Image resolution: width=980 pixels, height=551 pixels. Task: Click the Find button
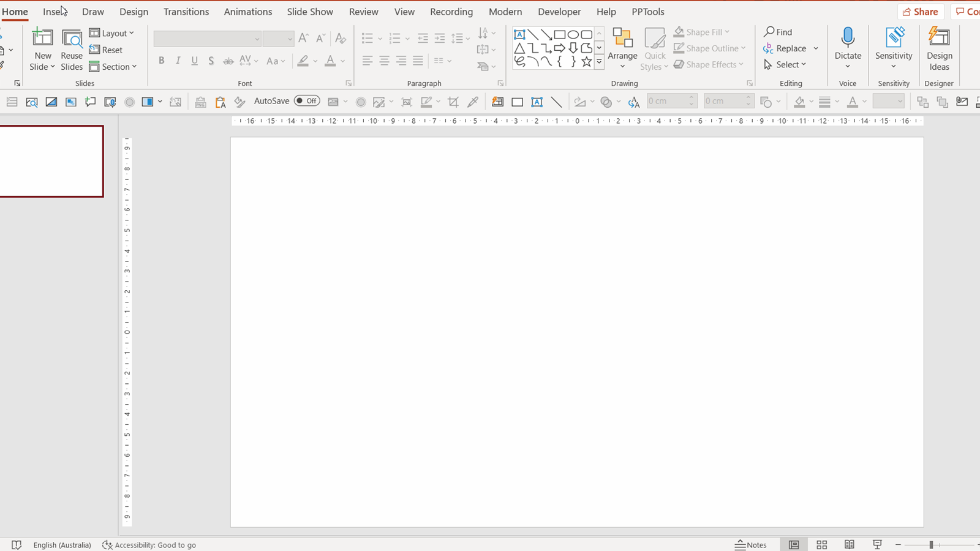778,32
